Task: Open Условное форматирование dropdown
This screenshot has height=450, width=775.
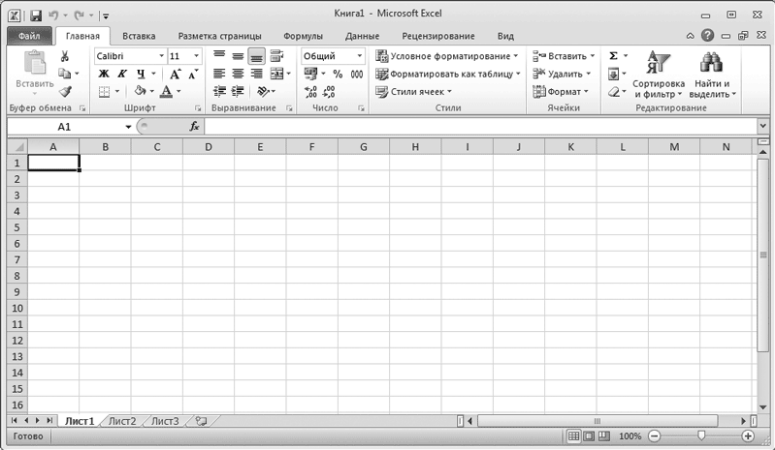Action: tap(447, 56)
